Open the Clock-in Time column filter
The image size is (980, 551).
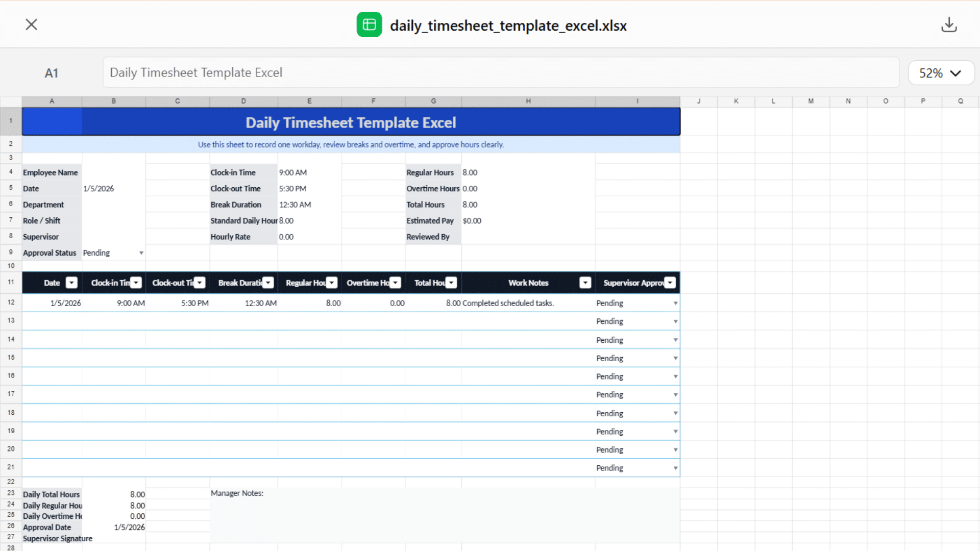136,283
